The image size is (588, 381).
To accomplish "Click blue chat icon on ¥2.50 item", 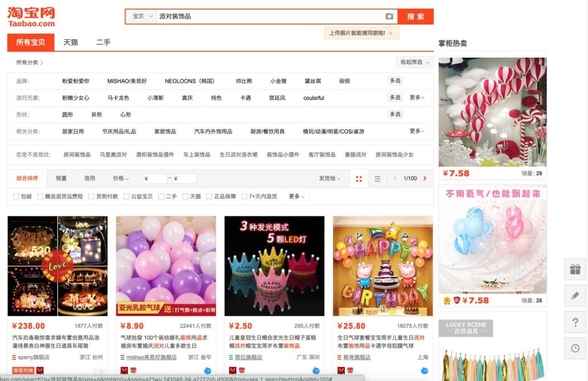I will coord(316,371).
